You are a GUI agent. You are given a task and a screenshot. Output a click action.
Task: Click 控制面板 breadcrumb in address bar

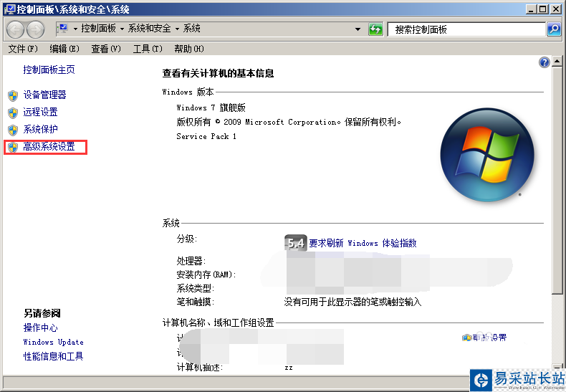click(99, 29)
